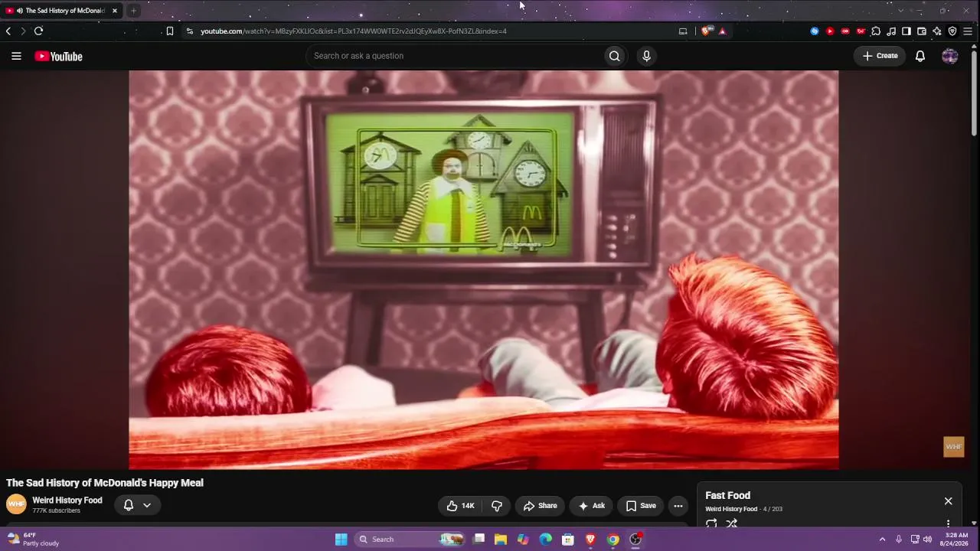Open Brave VPN shield icon
Screen dimensions: 980x551
pos(952,31)
